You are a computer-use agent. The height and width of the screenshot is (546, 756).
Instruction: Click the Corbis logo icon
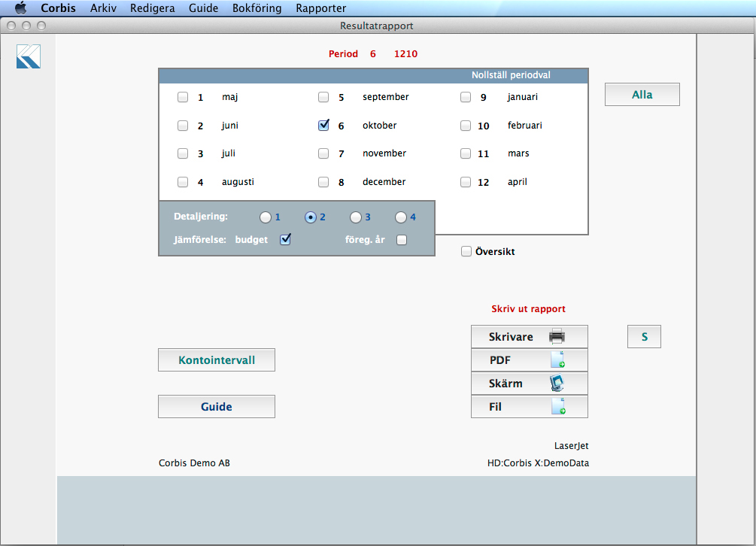pos(29,56)
